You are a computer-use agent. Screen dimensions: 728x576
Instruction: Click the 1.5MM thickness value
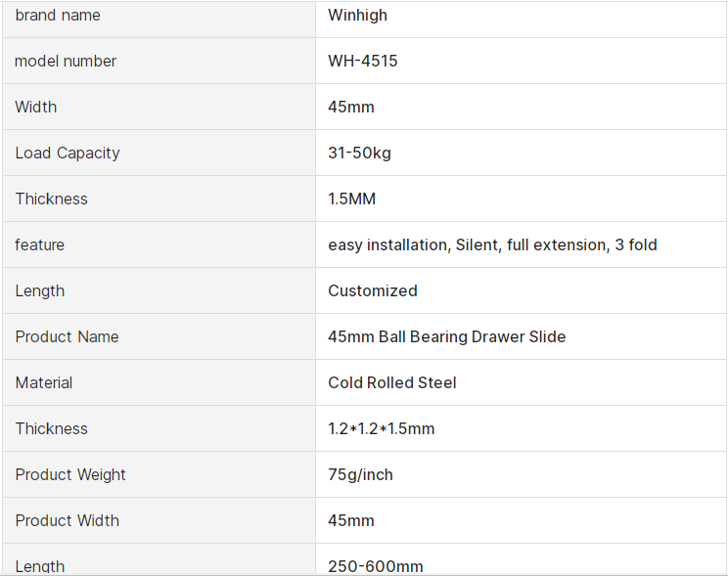coord(352,199)
